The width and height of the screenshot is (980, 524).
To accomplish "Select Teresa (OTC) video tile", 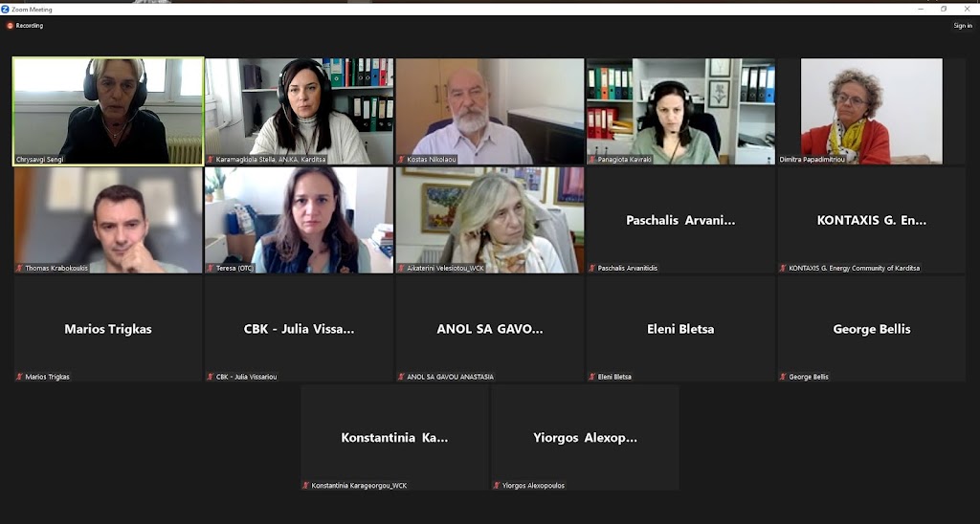I will click(300, 220).
